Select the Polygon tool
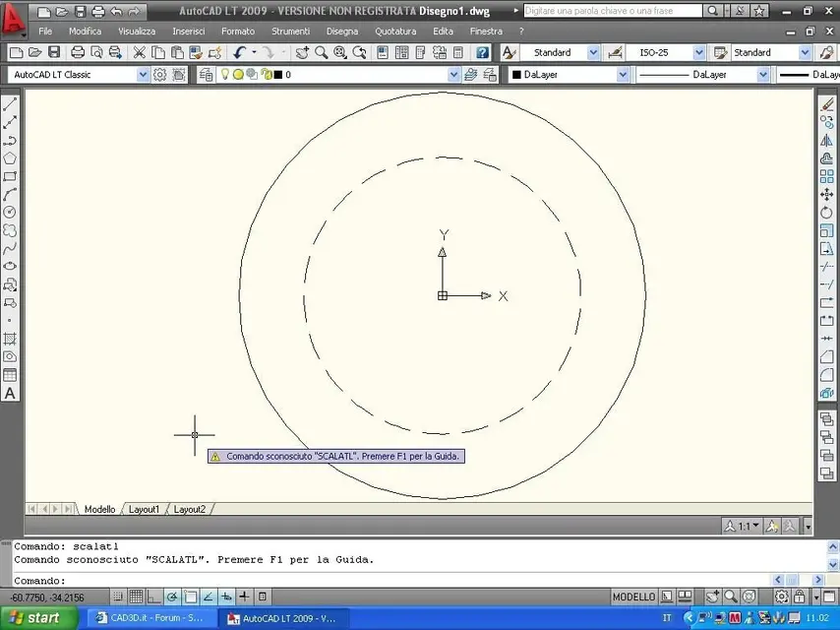The height and width of the screenshot is (630, 840). (10, 158)
